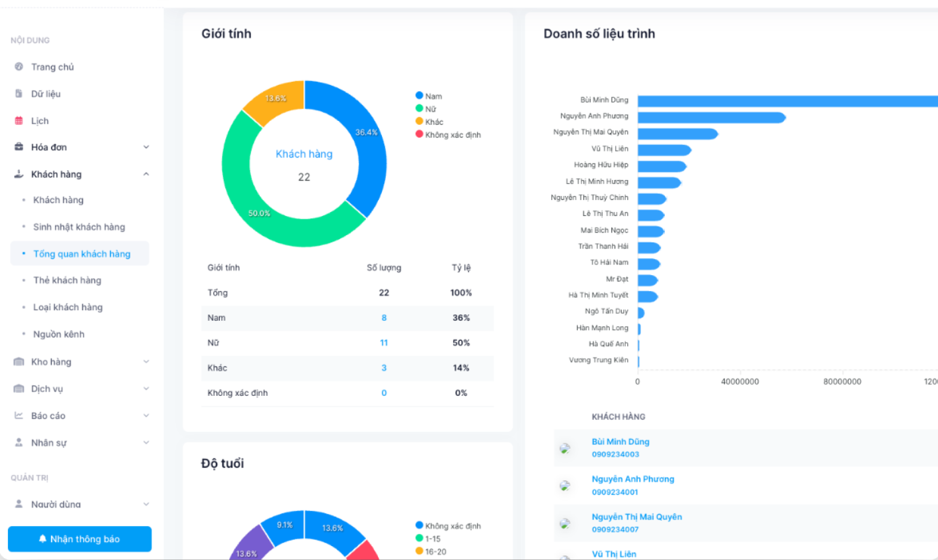
Task: Expand the Dịch vụ submenu chevron
Action: [146, 389]
